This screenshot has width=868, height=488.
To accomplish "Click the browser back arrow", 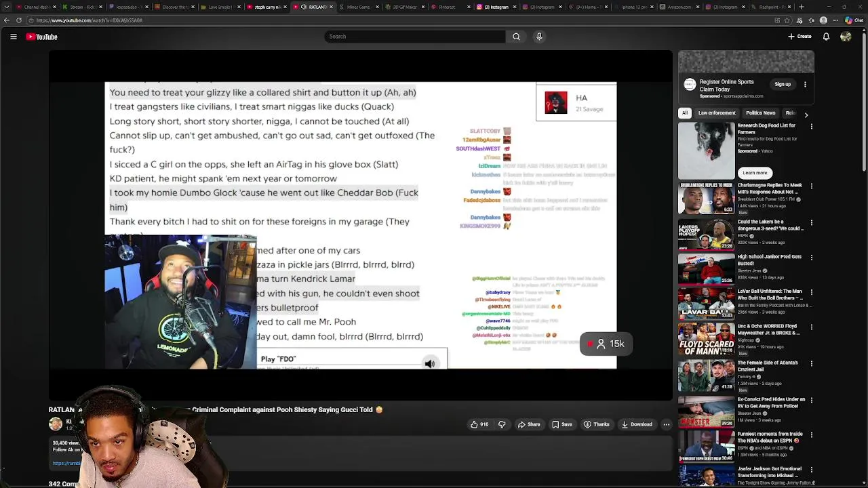I will pyautogui.click(x=6, y=20).
